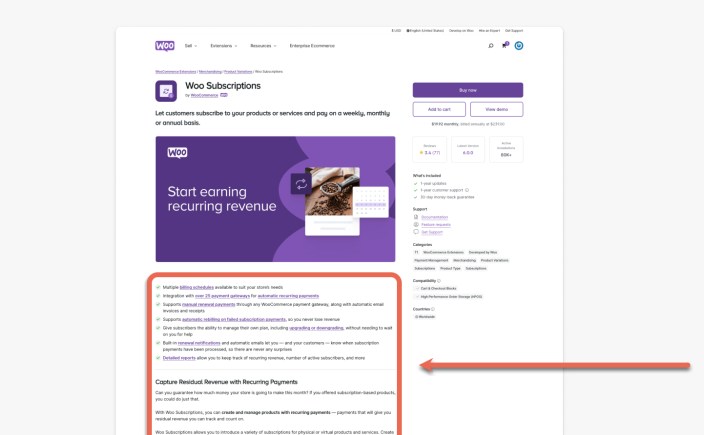Open Develop on Woo top link
704x435 pixels.
click(461, 31)
